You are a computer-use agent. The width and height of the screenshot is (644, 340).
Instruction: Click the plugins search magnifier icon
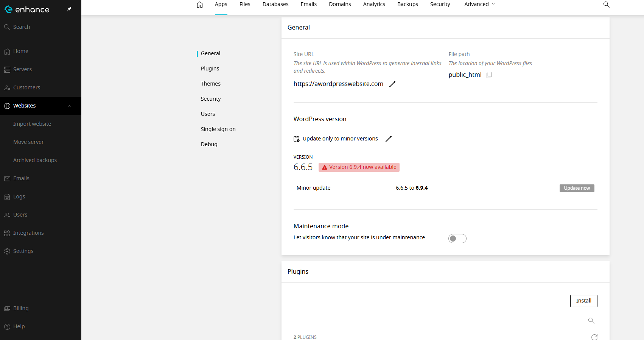(591, 321)
